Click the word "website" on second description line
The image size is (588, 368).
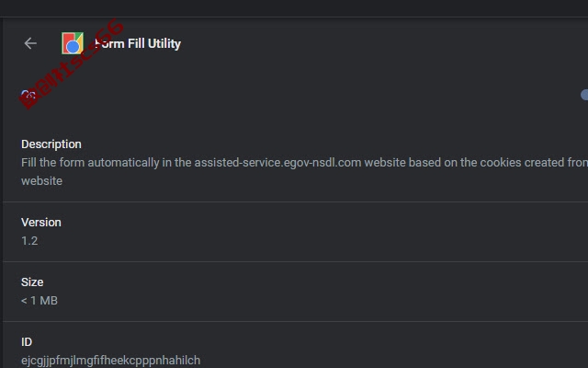pyautogui.click(x=41, y=181)
